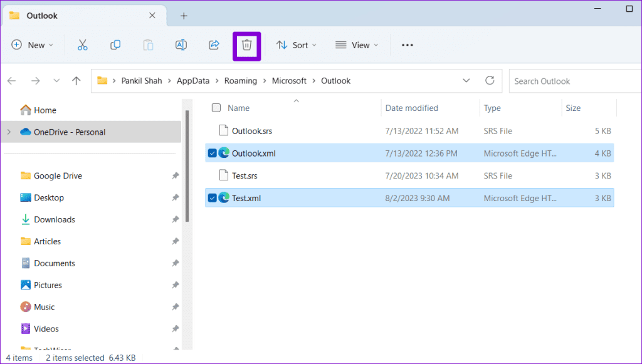Image resolution: width=642 pixels, height=364 pixels.
Task: Click the pin icon next to Music
Action: [176, 307]
